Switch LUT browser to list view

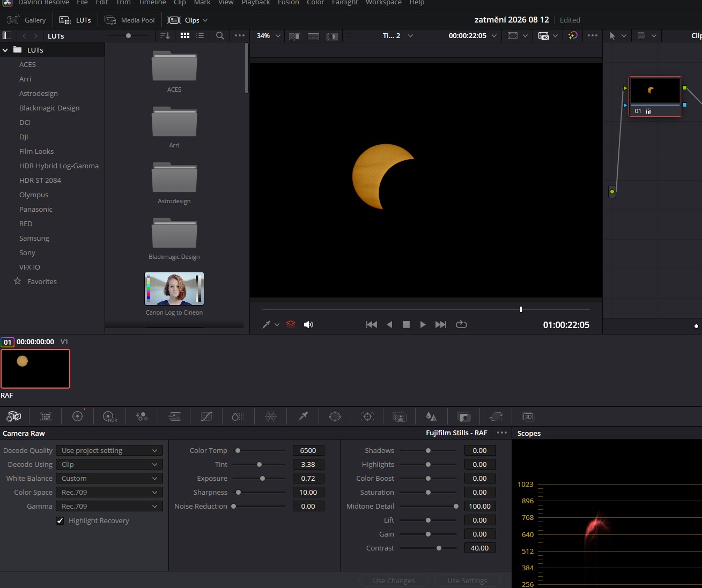(x=200, y=35)
